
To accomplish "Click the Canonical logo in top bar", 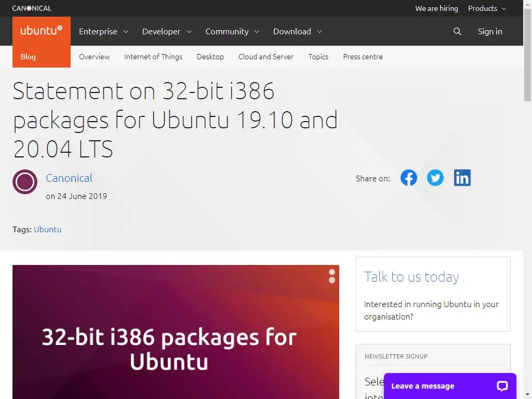I will click(32, 8).
